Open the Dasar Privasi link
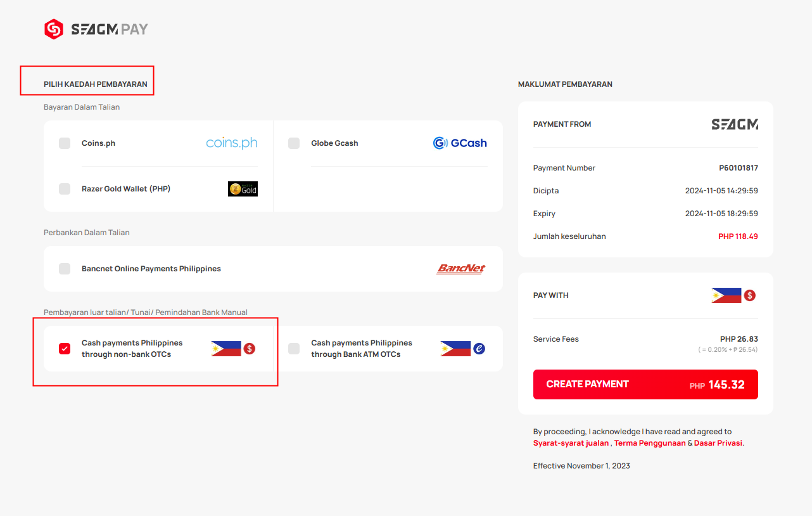This screenshot has width=812, height=516. 718,443
